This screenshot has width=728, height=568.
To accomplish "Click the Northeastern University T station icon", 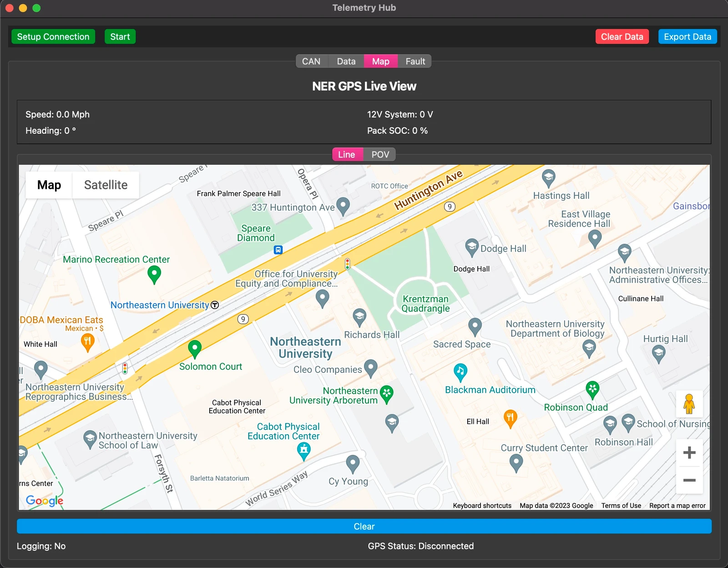I will (x=215, y=305).
